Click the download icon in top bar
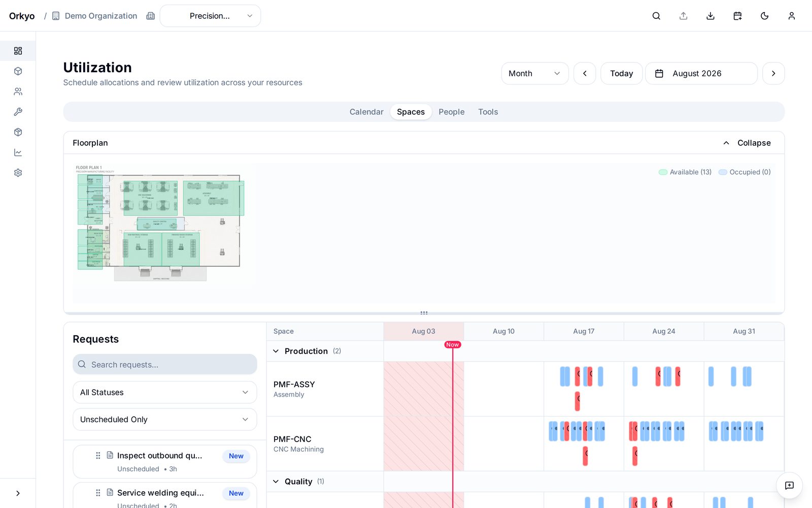 click(x=710, y=16)
